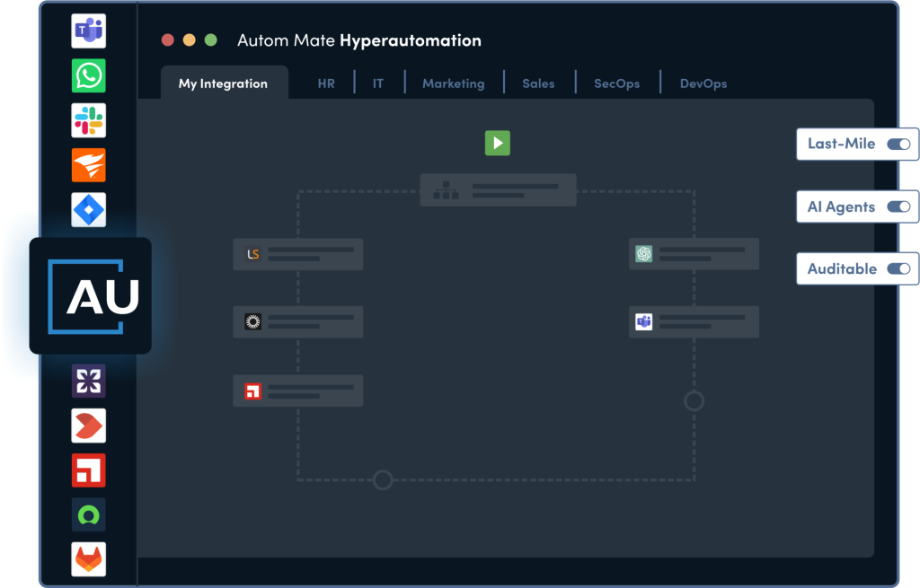This screenshot has width=920, height=588.
Task: Toggle the AI Agents switch
Action: tap(898, 206)
